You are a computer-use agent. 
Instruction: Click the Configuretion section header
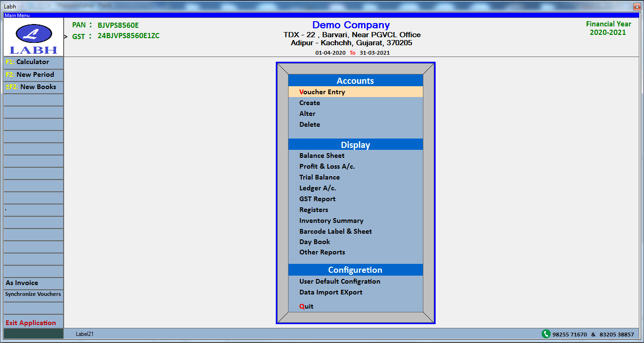pyautogui.click(x=355, y=270)
